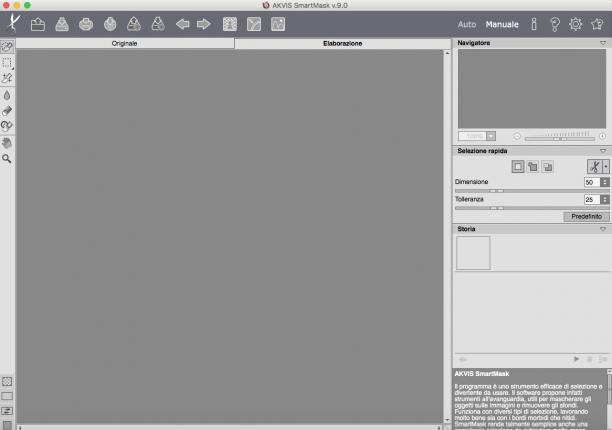This screenshot has width=612, height=430.
Task: Print the image using the printer icon
Action: (86, 24)
